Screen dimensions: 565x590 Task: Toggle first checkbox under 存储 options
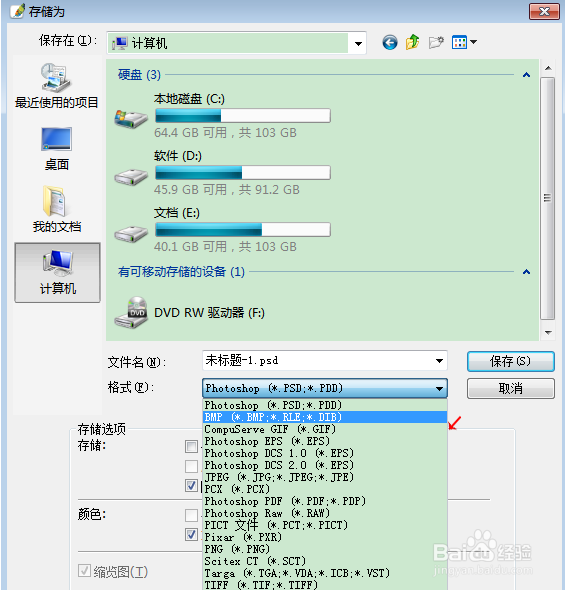191,447
